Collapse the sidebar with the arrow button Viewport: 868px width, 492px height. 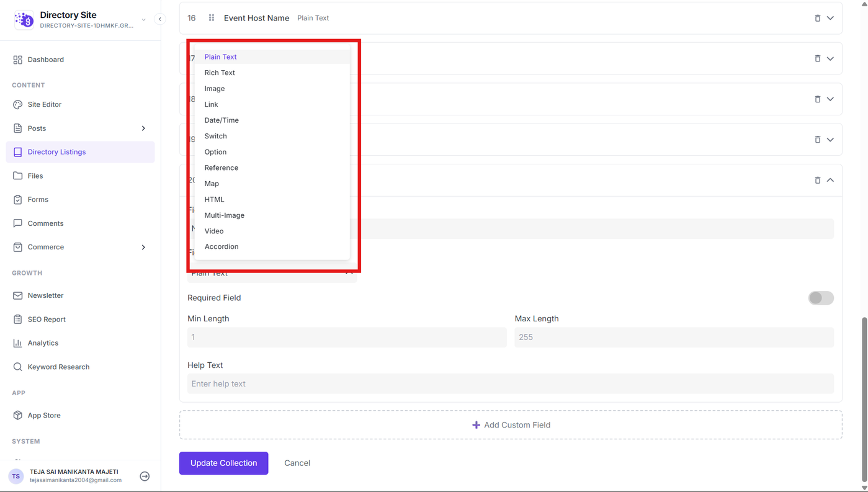pos(160,19)
